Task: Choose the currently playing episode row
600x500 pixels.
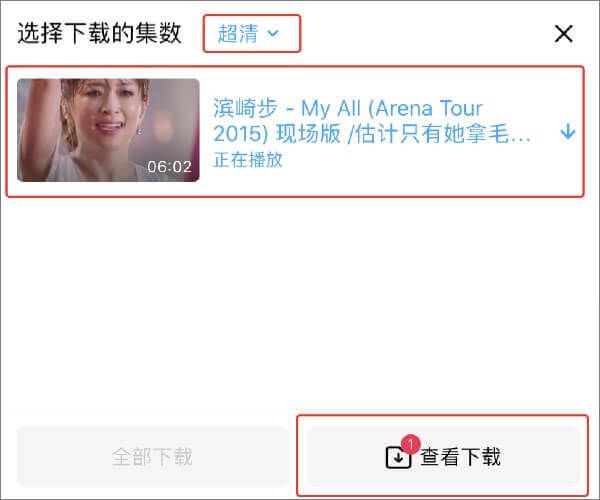Action: 295,131
